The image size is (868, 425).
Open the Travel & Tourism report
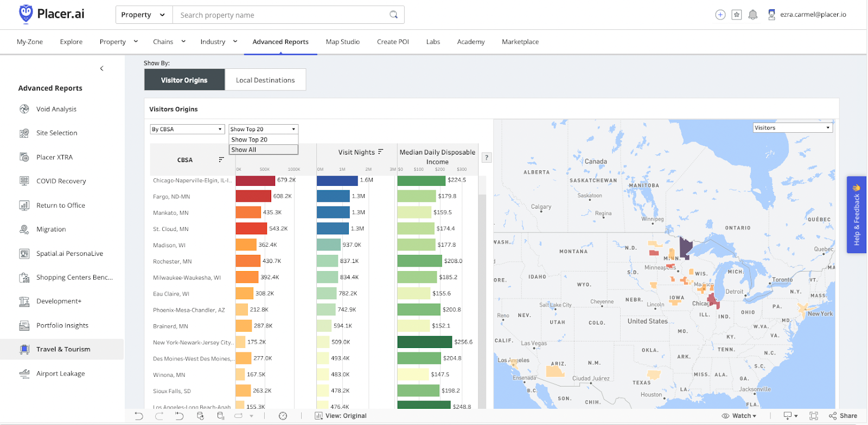coord(62,349)
